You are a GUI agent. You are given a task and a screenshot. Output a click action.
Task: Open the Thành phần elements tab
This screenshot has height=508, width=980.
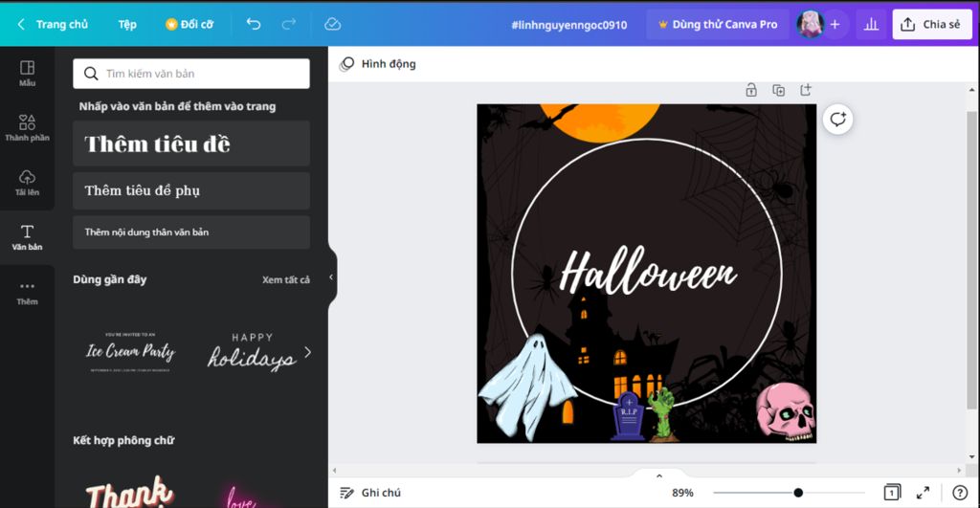click(27, 128)
